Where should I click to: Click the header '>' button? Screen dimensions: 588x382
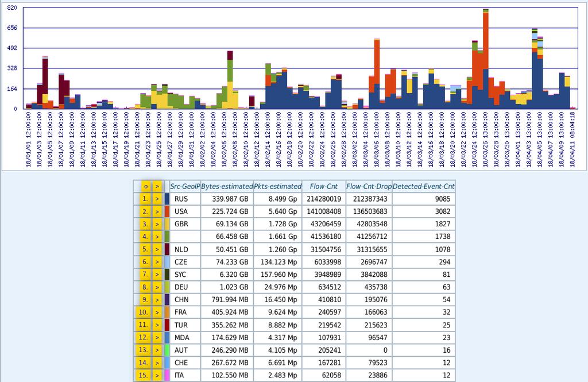(157, 187)
